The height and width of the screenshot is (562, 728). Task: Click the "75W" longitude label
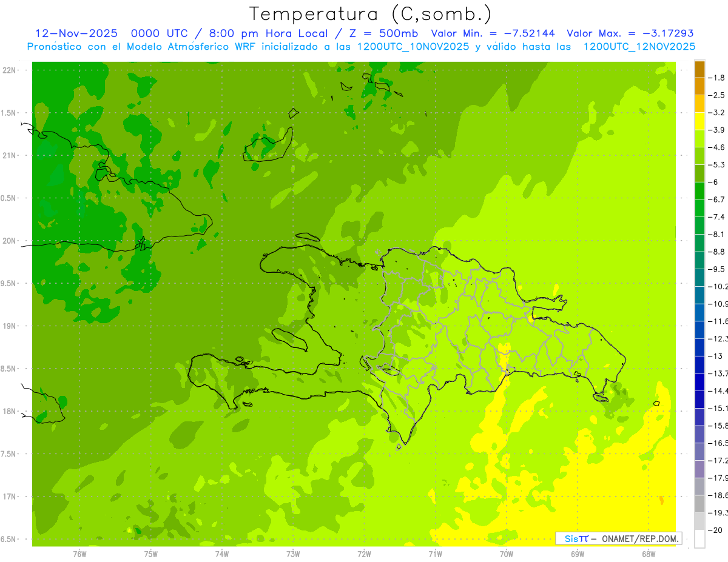pos(151,554)
